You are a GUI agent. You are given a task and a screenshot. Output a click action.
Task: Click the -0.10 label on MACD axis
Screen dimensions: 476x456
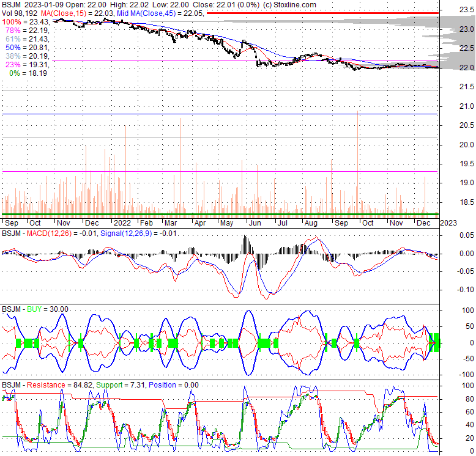point(466,290)
